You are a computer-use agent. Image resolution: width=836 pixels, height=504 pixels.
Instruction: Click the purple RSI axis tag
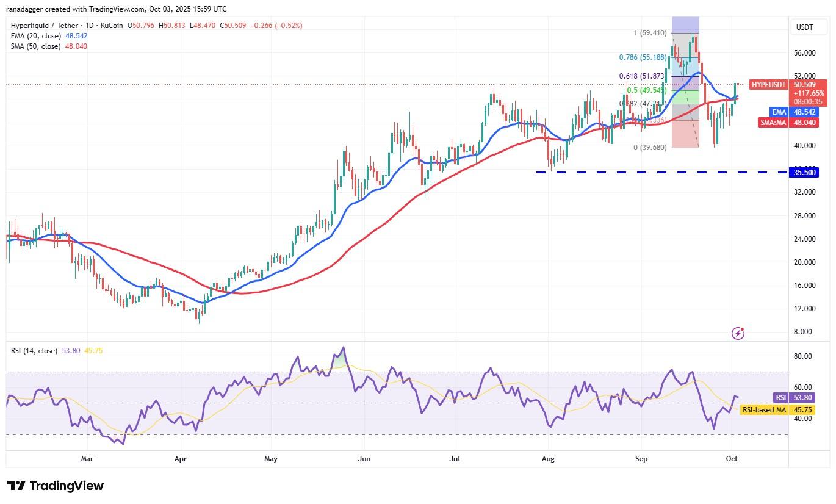click(x=780, y=397)
